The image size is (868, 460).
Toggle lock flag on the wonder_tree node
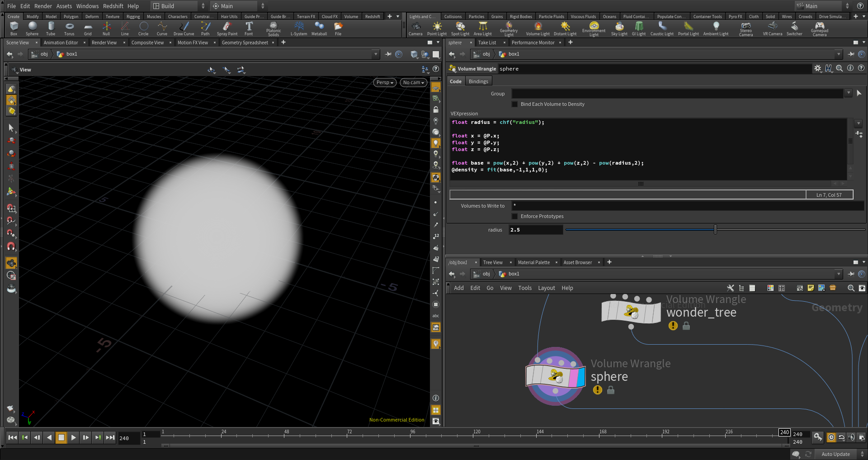click(686, 326)
